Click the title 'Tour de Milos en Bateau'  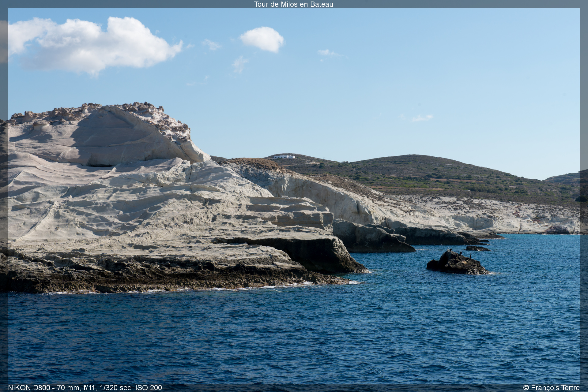coord(293,4)
